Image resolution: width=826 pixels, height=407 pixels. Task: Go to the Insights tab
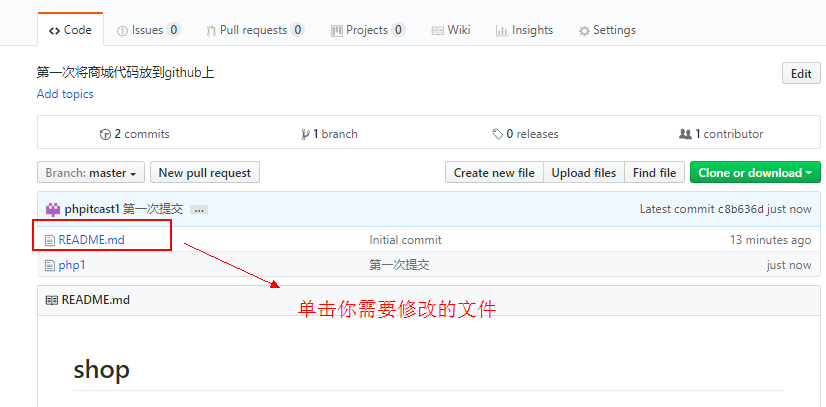click(x=524, y=30)
